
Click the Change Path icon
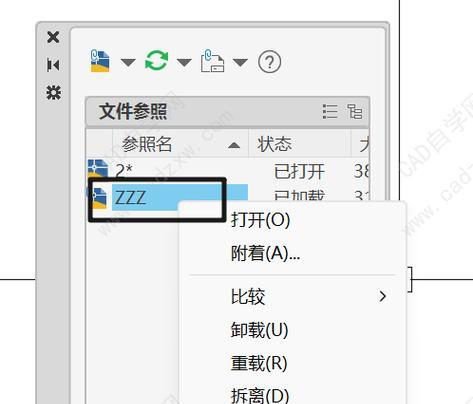click(x=212, y=61)
